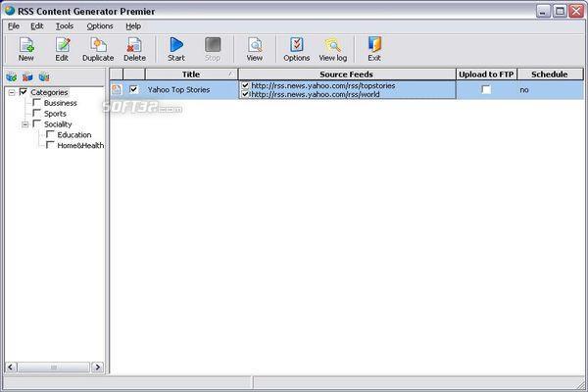
Task: View the generated feed with View icon
Action: pos(255,49)
